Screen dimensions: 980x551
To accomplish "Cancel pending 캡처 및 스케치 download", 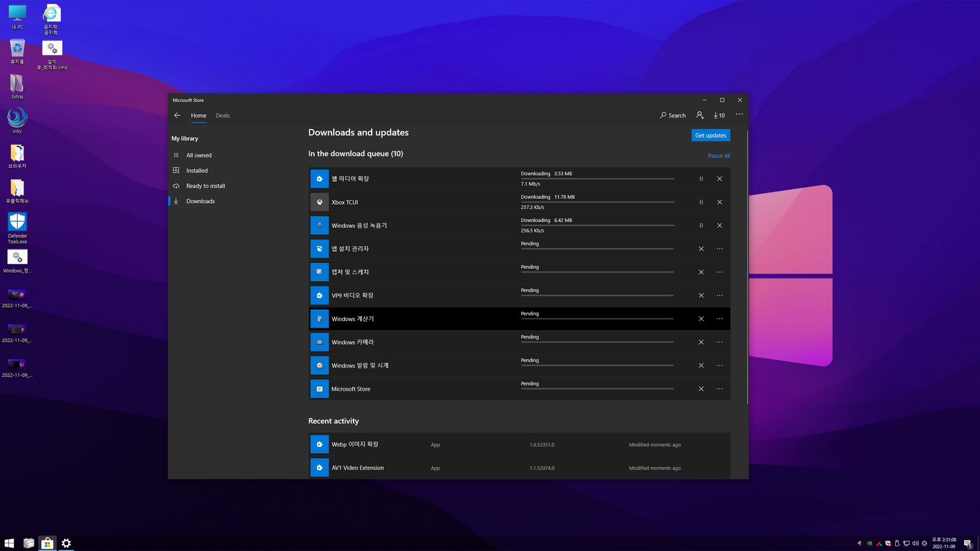I will pos(701,272).
